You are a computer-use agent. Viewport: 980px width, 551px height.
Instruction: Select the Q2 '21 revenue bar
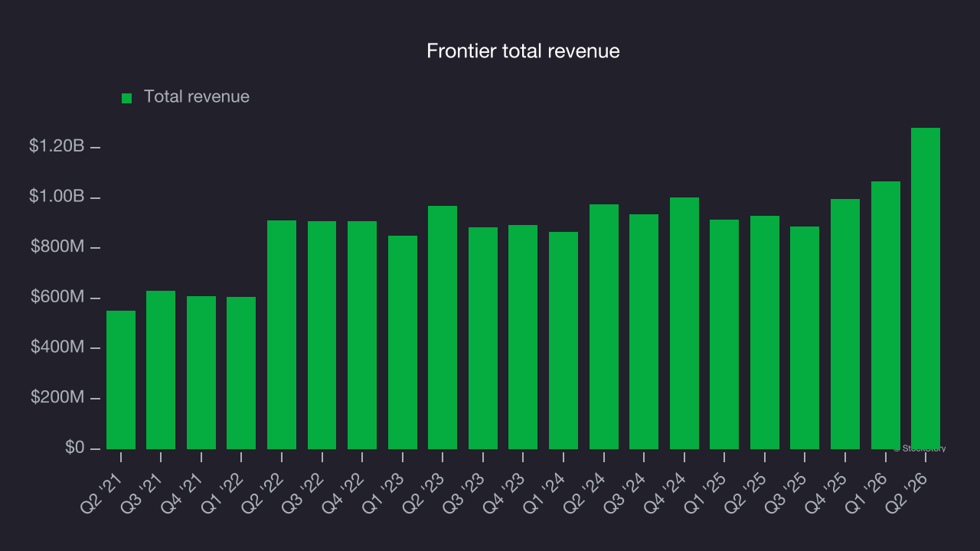[x=121, y=380]
